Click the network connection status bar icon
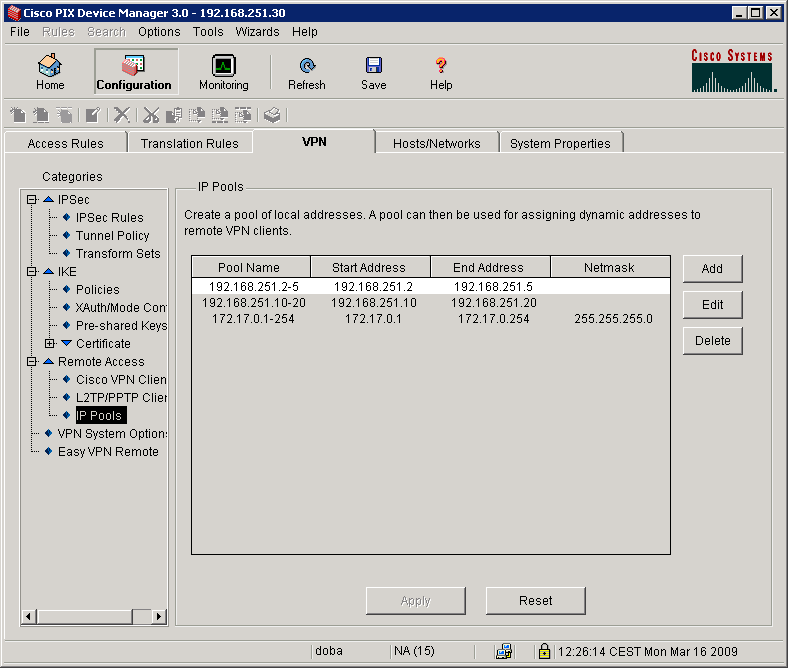788x668 pixels. (x=505, y=651)
